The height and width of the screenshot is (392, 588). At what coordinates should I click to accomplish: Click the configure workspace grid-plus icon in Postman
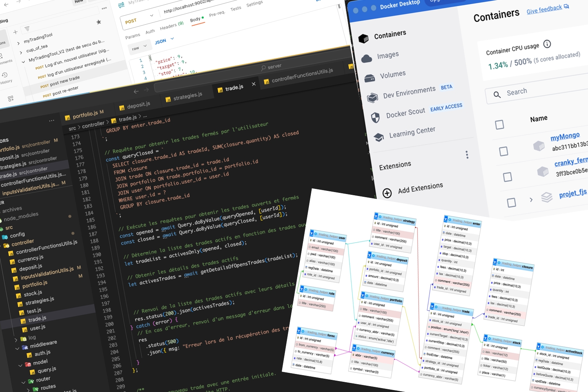point(11,98)
